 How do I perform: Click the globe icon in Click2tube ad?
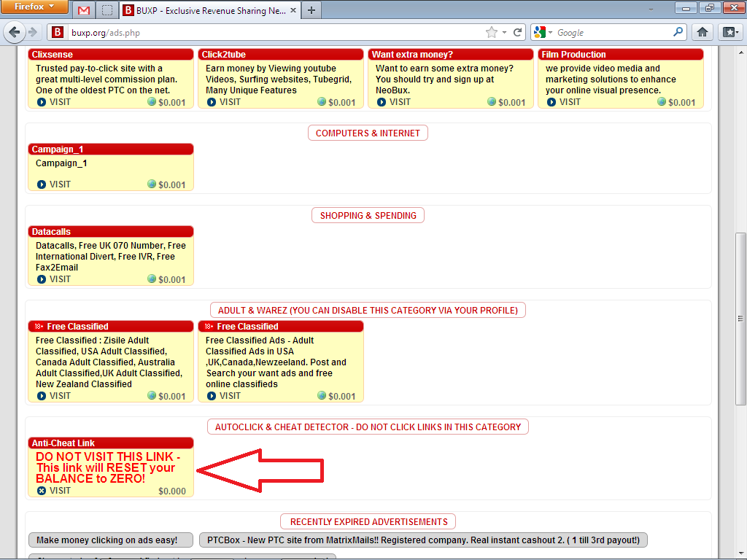point(322,101)
